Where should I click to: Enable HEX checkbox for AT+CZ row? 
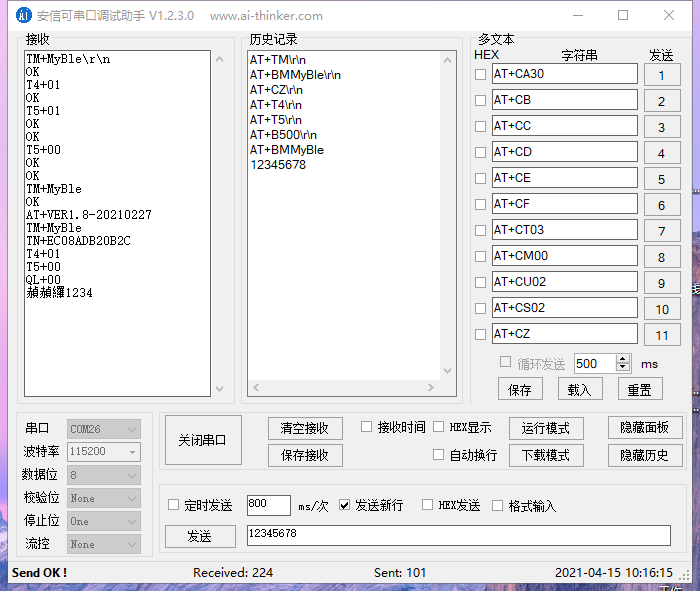tap(480, 334)
